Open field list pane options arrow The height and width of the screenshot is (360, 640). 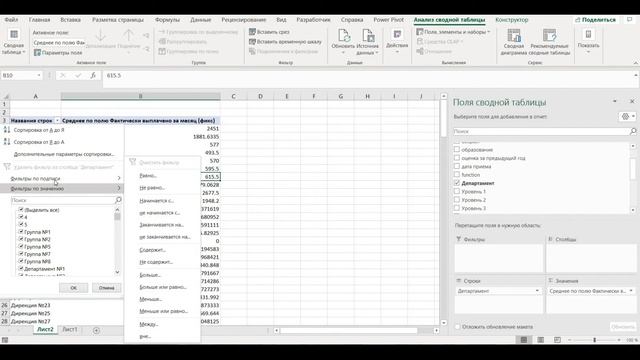click(615, 101)
